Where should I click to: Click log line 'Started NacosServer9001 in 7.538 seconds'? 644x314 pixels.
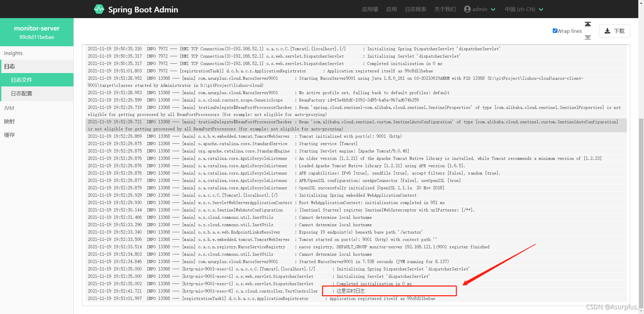click(x=356, y=261)
